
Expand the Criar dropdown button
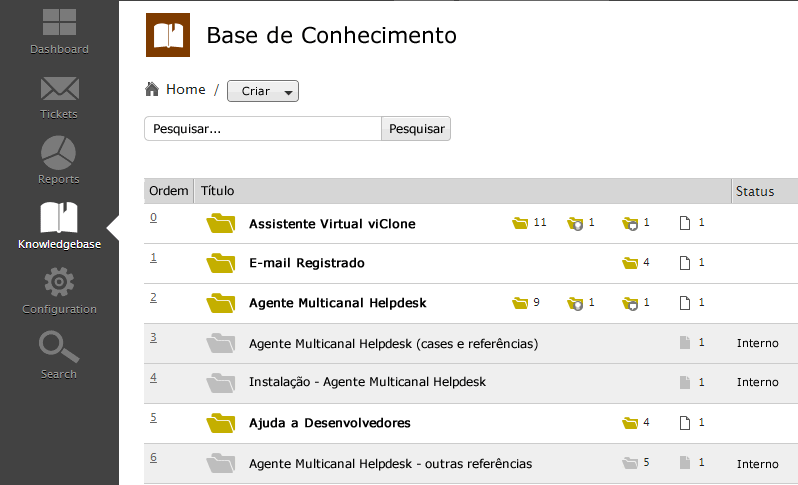coord(263,91)
